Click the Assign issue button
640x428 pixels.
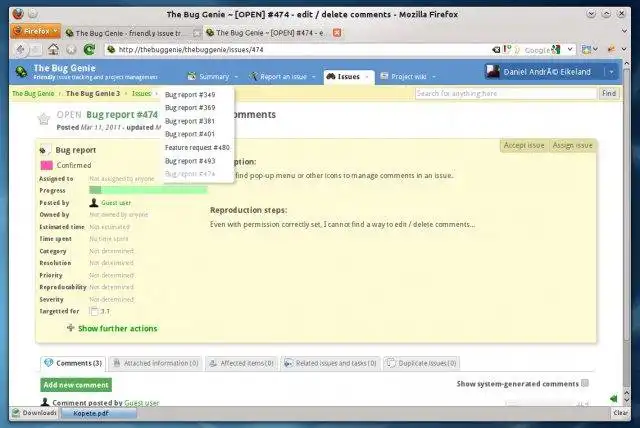(572, 145)
